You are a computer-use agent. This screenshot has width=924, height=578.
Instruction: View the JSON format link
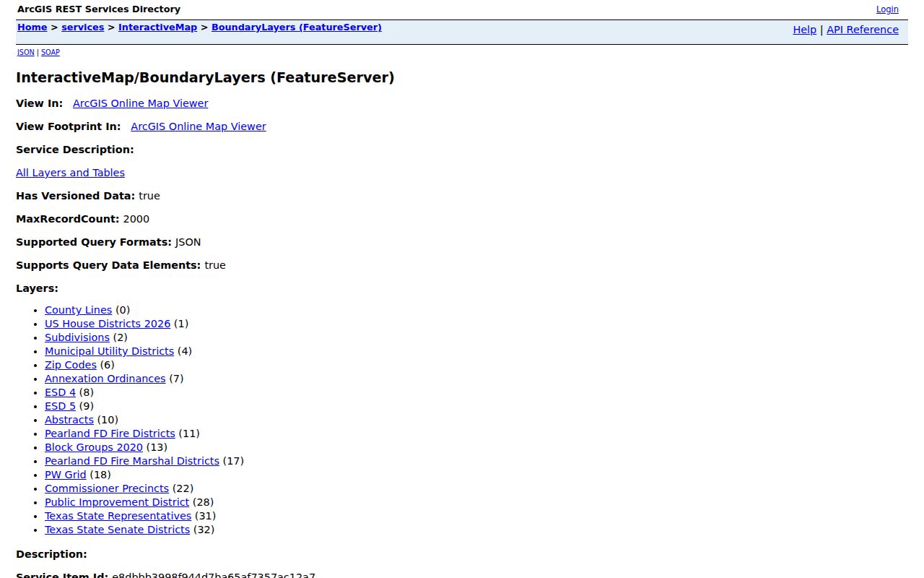coord(25,52)
